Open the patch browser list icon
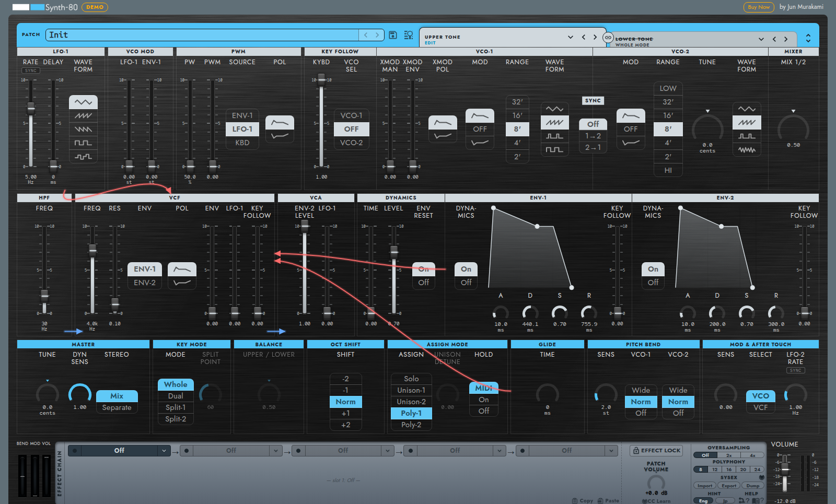The width and height of the screenshot is (836, 504). pos(409,35)
